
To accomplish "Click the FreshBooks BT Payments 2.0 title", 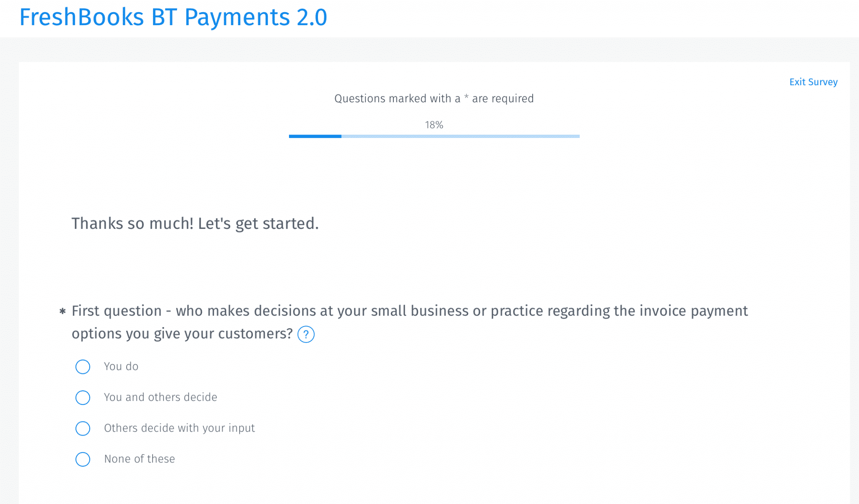I will point(173,17).
